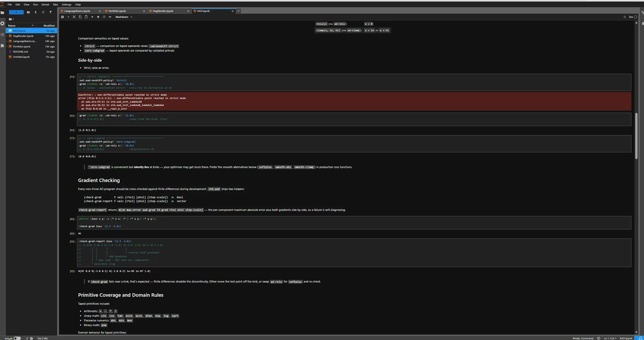This screenshot has height=340, width=644.
Task: Open the Running Terminals and Kernels panel
Action: [x=2, y=23]
